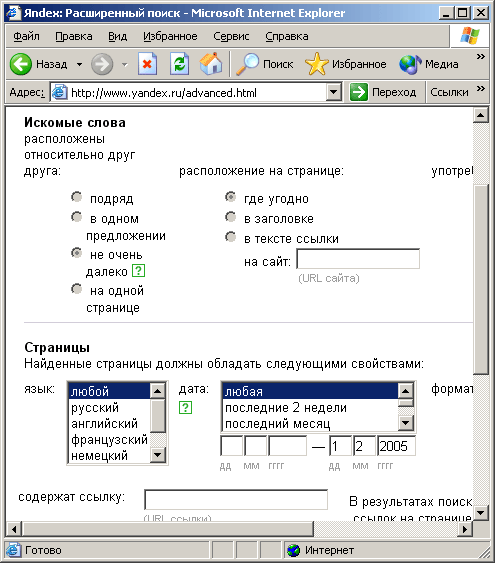495x563 pixels.
Task: Choose 'последние 2 недели' date option
Action: [310, 408]
